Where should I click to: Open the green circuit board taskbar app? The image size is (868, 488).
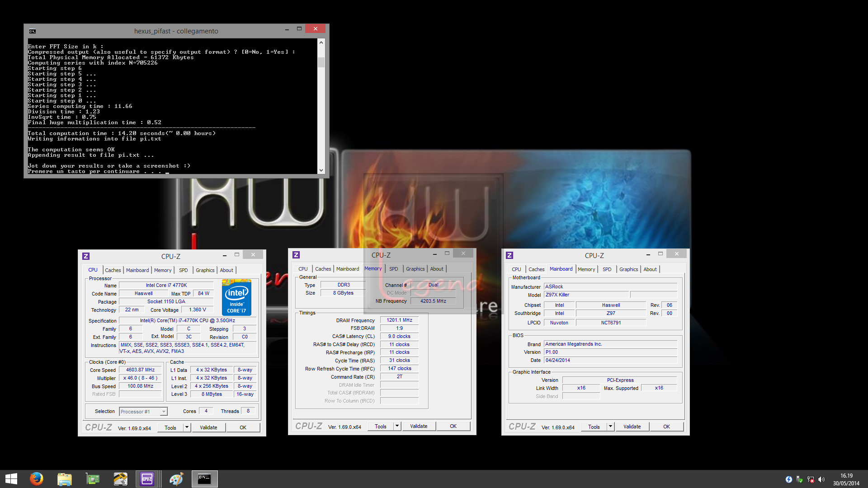93,479
